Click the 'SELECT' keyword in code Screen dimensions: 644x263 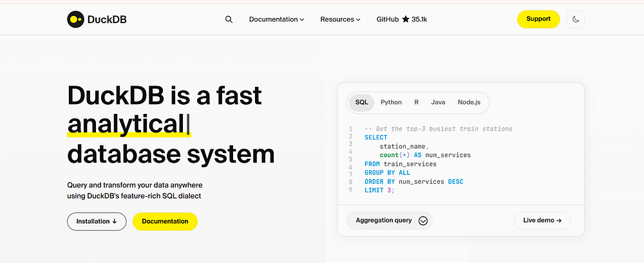376,138
